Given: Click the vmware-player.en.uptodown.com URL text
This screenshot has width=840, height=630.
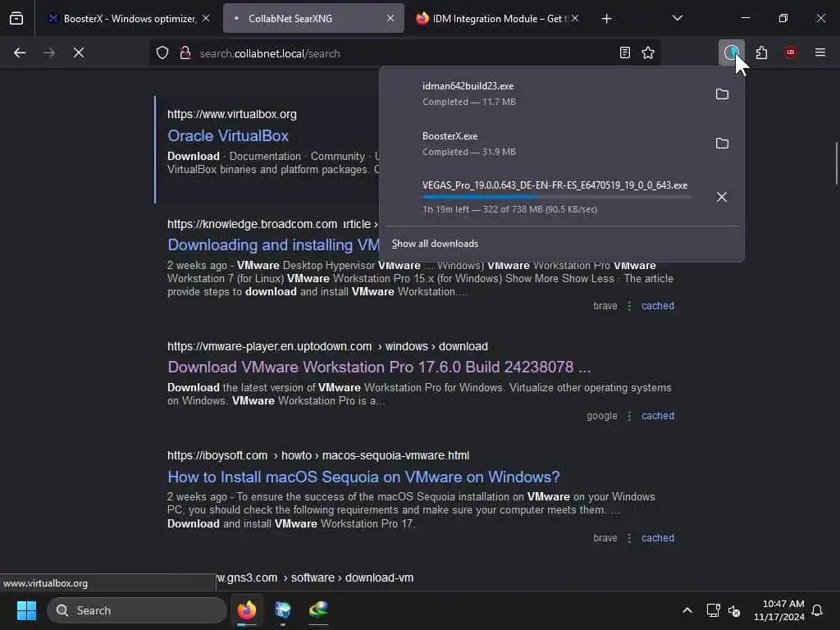Looking at the screenshot, I should tap(269, 347).
